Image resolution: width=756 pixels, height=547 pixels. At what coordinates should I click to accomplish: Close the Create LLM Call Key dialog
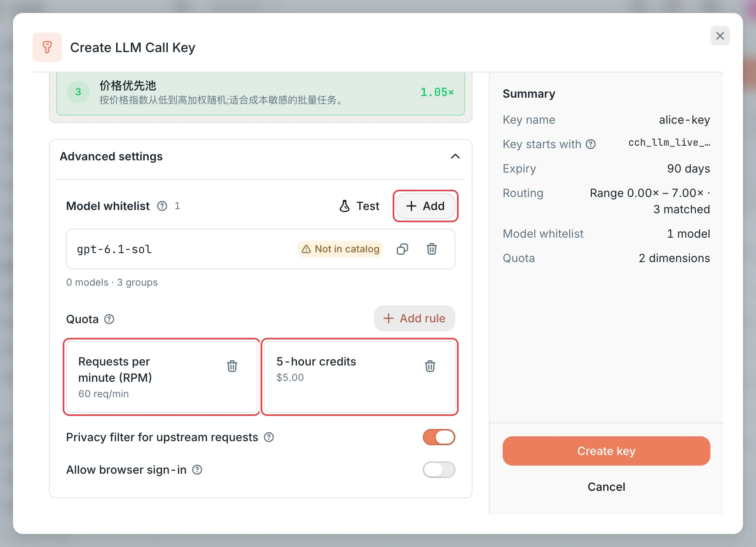click(x=720, y=36)
